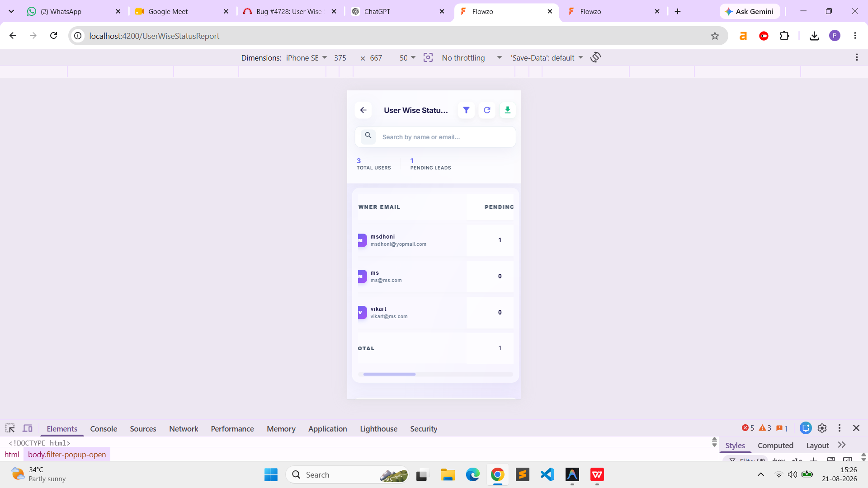Click the PENDING LEADS stat
Screen dimensions: 868x488
pos(430,164)
